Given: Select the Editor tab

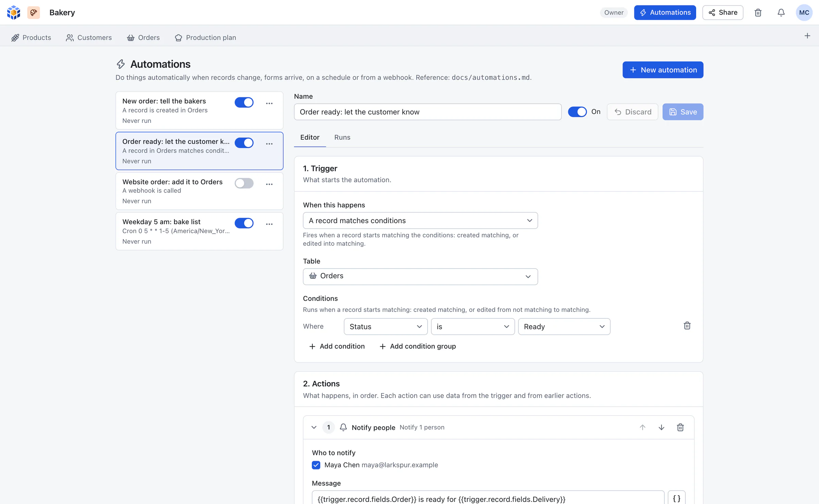Looking at the screenshot, I should pos(310,137).
